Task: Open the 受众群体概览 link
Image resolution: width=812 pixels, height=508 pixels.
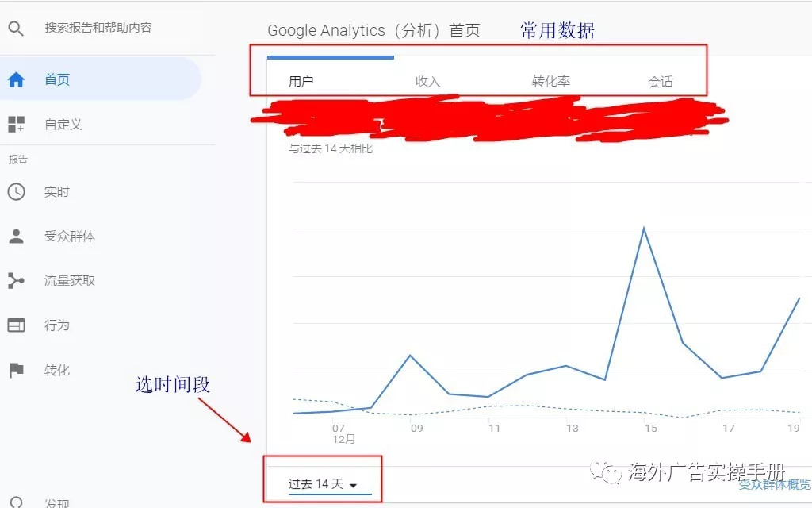Action: point(774,484)
